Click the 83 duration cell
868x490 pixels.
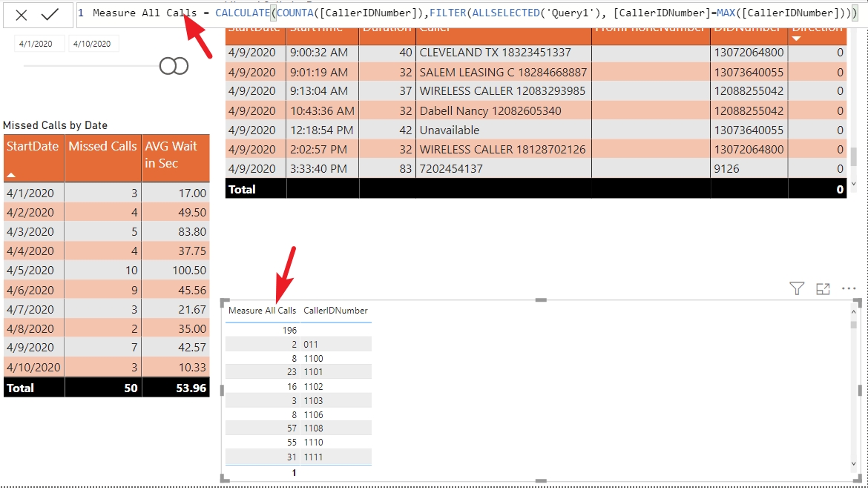[x=406, y=169]
